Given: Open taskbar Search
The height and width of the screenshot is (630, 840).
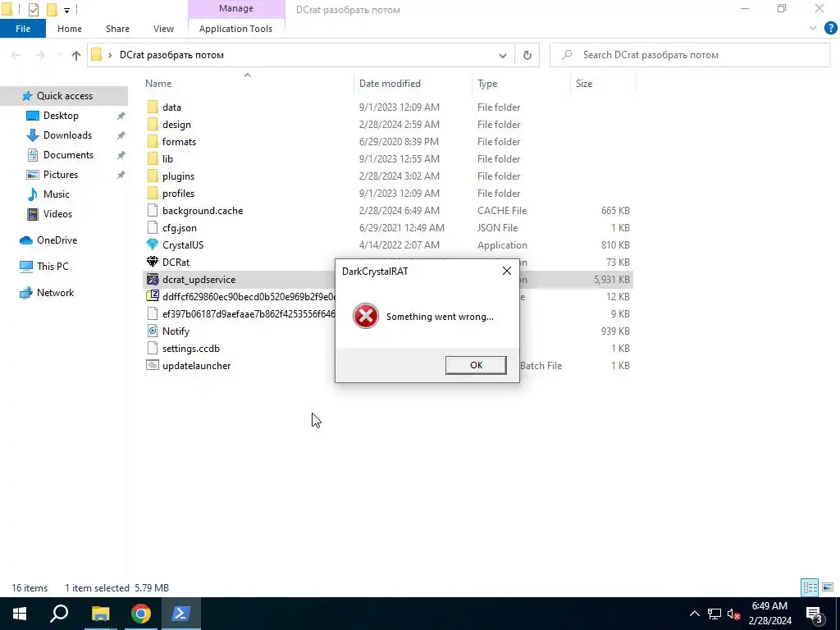Looking at the screenshot, I should coord(59,614).
